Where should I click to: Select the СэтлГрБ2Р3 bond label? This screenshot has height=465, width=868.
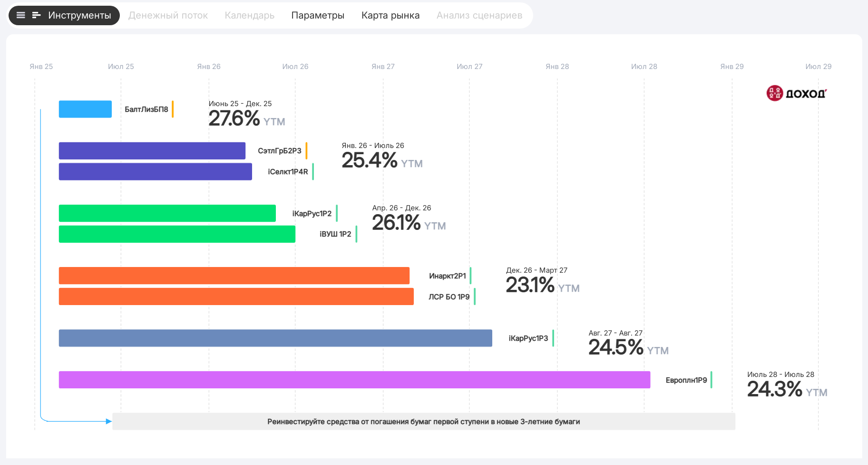pos(279,151)
